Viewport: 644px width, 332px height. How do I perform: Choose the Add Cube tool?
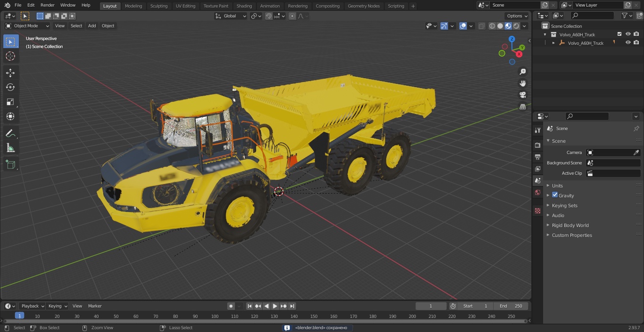click(x=10, y=165)
